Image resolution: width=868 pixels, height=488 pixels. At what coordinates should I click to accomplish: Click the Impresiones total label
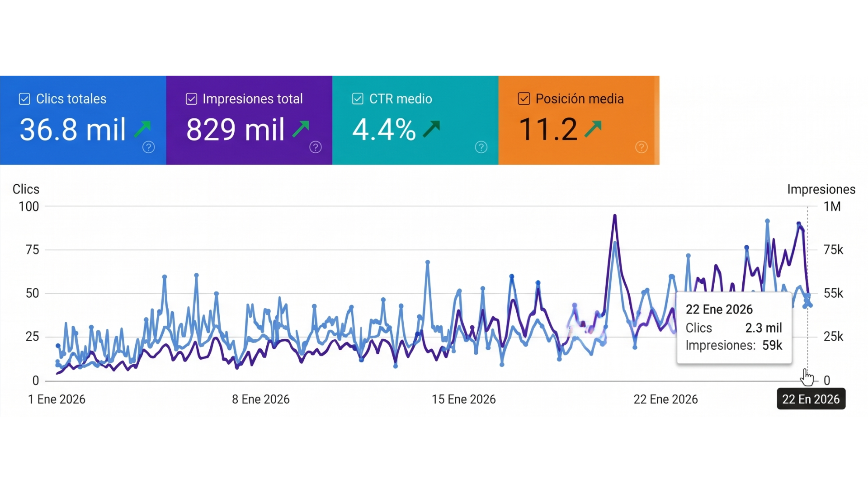tap(253, 99)
